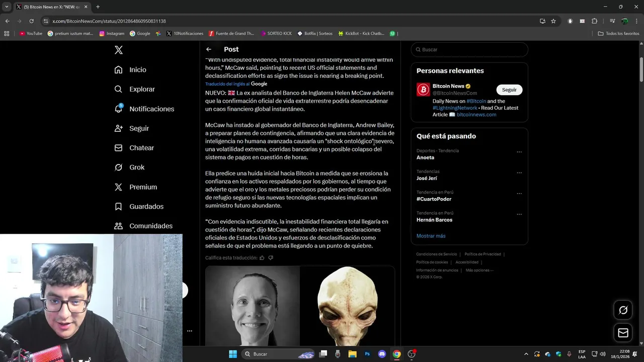Open Comunidades in the sidebar
This screenshot has width=644, height=362.
143,226
